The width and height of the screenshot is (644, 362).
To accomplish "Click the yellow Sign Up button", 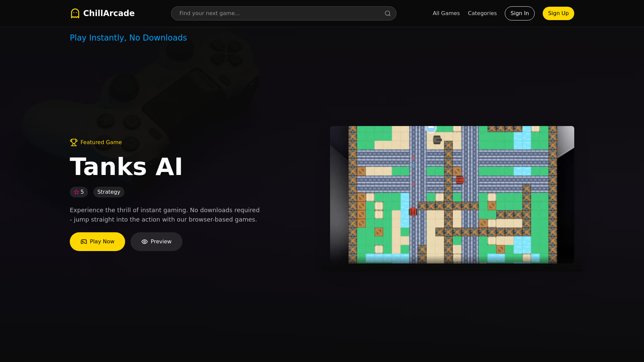I will [558, 13].
